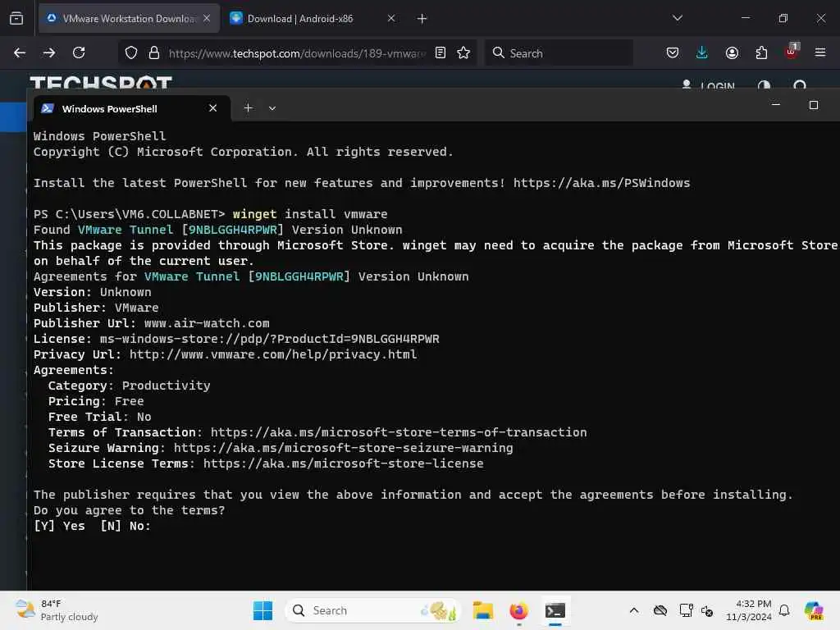The height and width of the screenshot is (630, 840).
Task: Close the Android-x86 download tab
Action: (x=391, y=18)
